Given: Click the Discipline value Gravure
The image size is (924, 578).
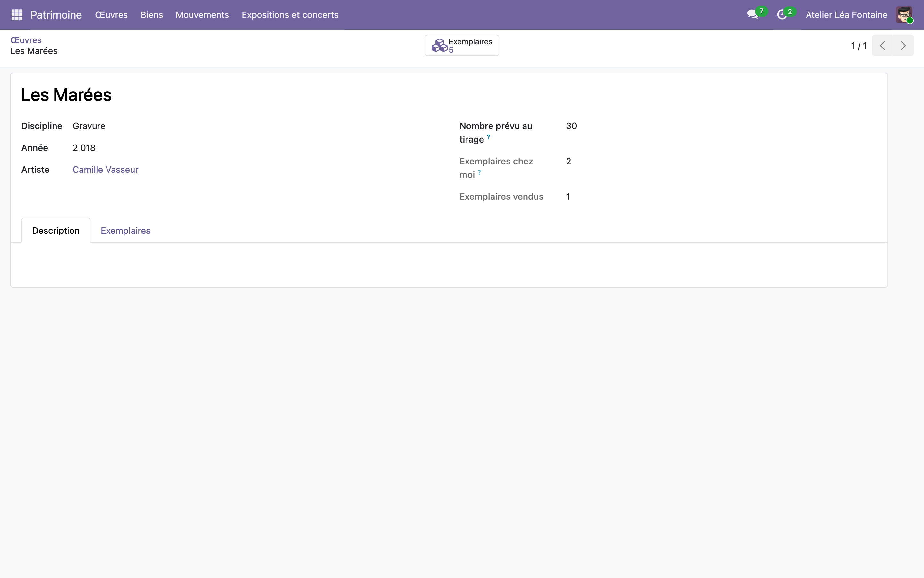Looking at the screenshot, I should click(x=89, y=126).
